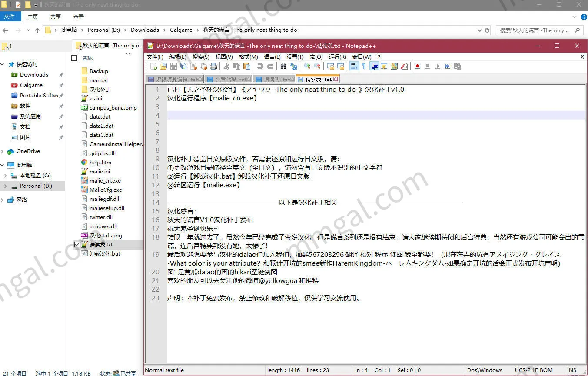The image size is (588, 376).
Task: Toggle Show all characters pilcrow button
Action: (x=364, y=66)
